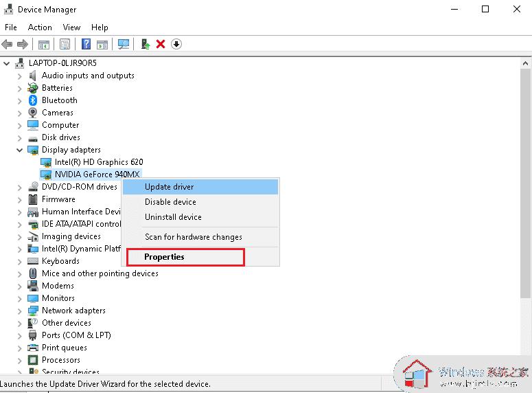The image size is (532, 393).
Task: Click the Update driver toolbar icon
Action: (x=146, y=44)
